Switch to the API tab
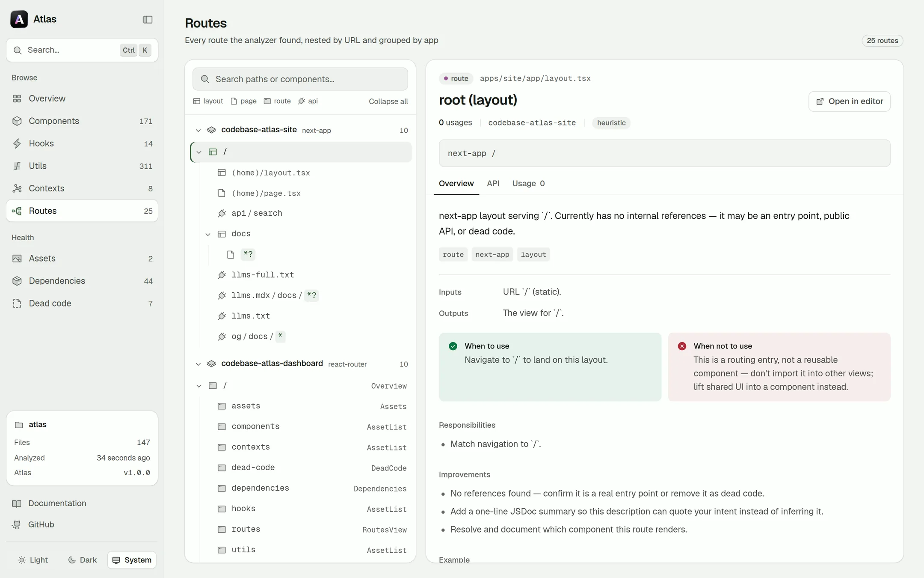This screenshot has height=578, width=924. click(x=493, y=183)
